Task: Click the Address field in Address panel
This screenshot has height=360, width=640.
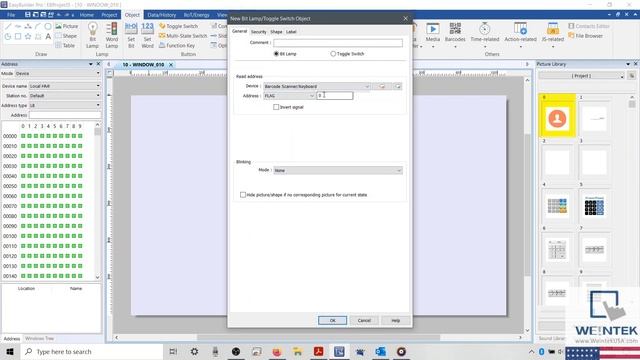Action: click(64, 115)
